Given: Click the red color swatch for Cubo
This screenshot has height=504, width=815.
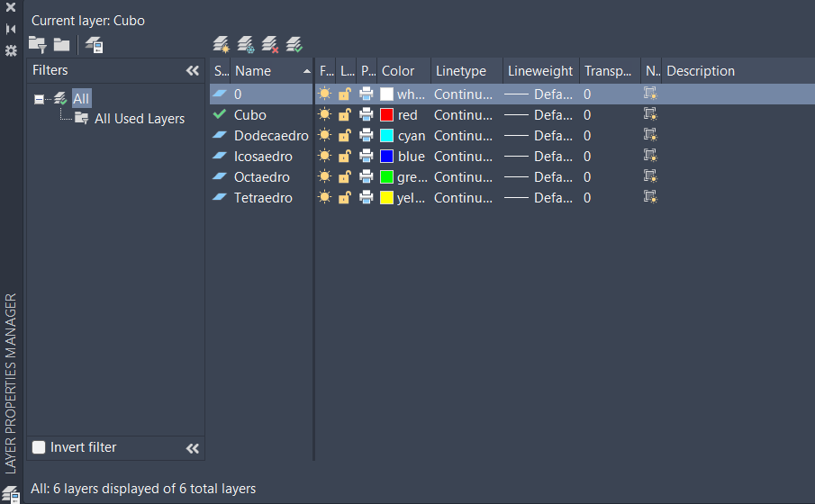Looking at the screenshot, I should [387, 115].
